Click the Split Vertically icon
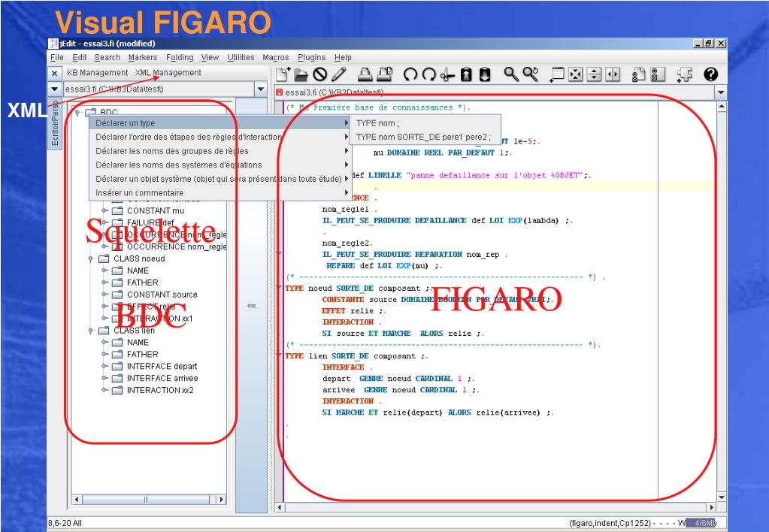Screen dimensions: 769x532 pyautogui.click(x=613, y=74)
